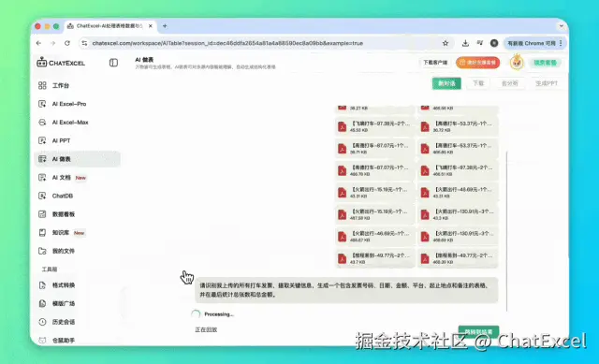This screenshot has width=599, height=364.
Task: Click the chat area vertical scrollbar
Action: (507, 231)
